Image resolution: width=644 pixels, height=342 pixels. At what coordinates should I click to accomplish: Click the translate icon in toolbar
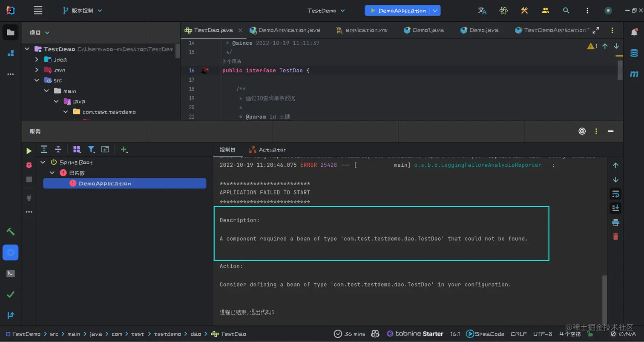point(482,11)
